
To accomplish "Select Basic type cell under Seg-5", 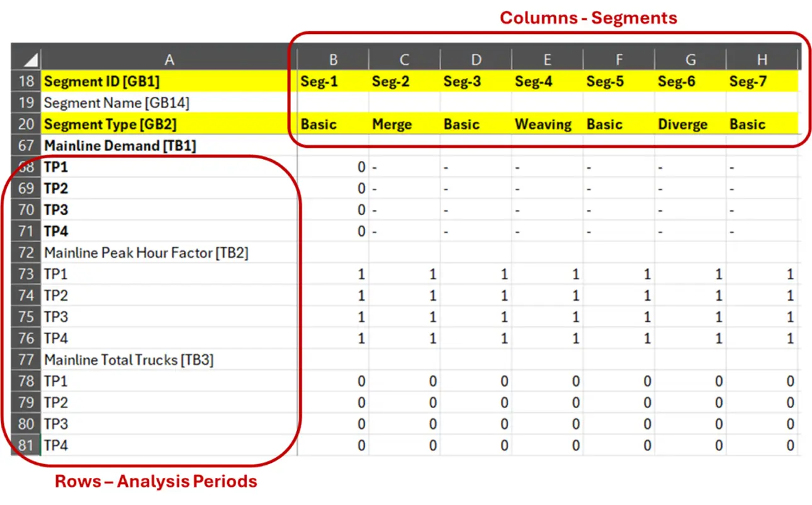I will (619, 124).
